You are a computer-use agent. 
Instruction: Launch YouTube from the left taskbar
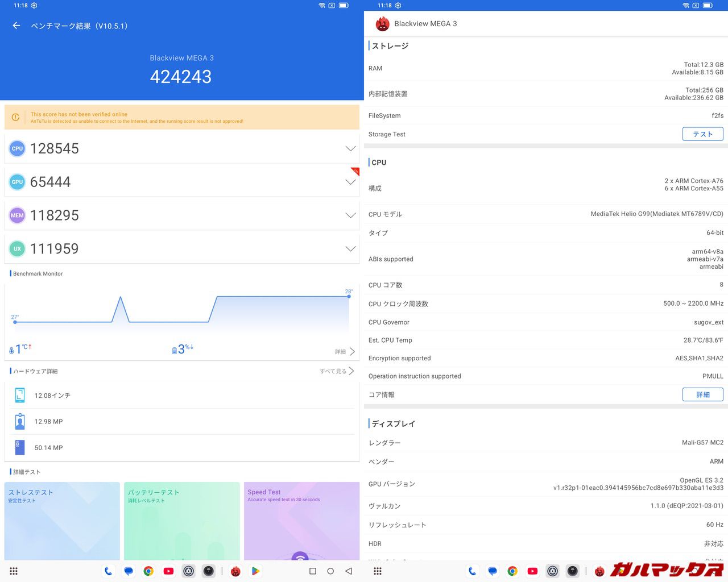(x=168, y=571)
